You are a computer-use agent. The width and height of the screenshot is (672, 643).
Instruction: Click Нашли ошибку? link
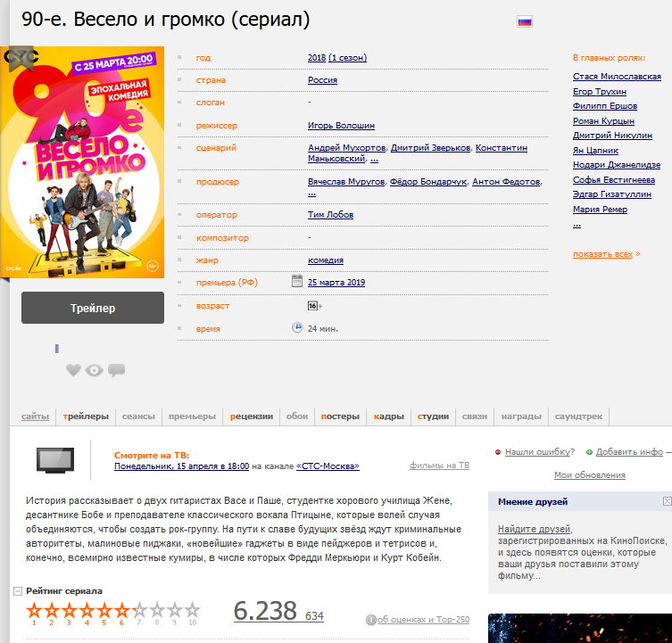coord(540,452)
